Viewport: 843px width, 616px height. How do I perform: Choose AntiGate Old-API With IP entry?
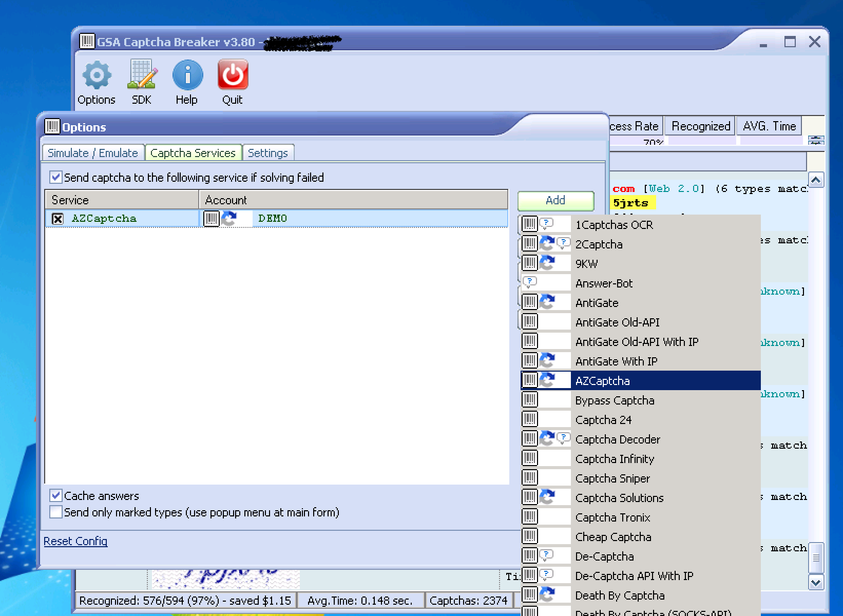pyautogui.click(x=640, y=341)
